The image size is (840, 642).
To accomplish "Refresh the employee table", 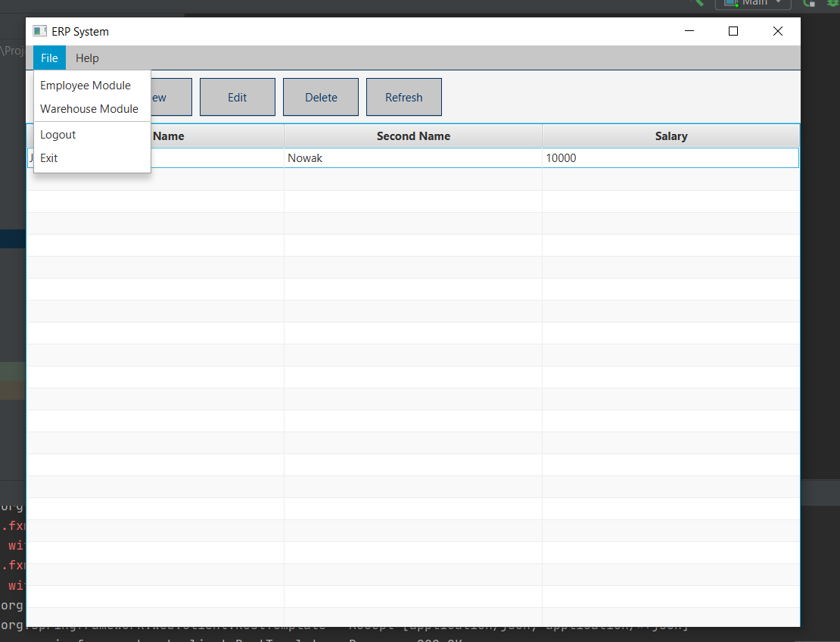I will [x=403, y=97].
